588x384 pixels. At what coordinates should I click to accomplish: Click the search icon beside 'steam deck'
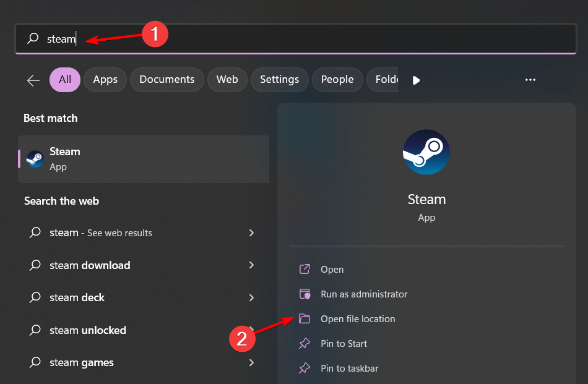pyautogui.click(x=35, y=297)
